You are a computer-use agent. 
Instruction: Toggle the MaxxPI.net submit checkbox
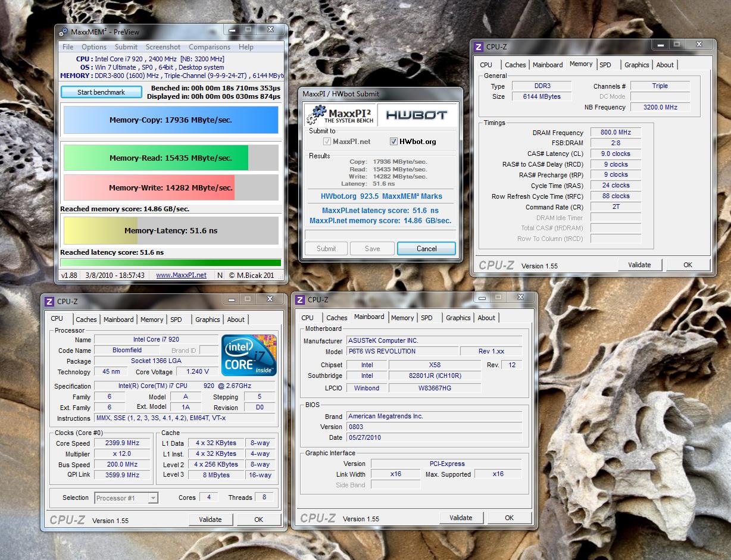327,142
